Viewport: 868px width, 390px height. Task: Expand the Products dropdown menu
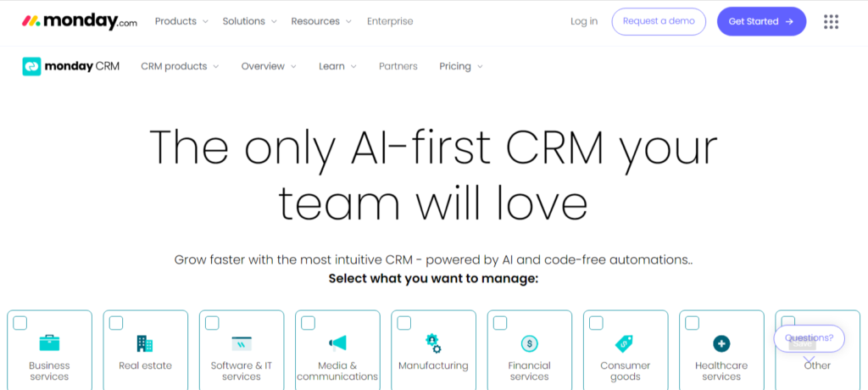pos(181,21)
